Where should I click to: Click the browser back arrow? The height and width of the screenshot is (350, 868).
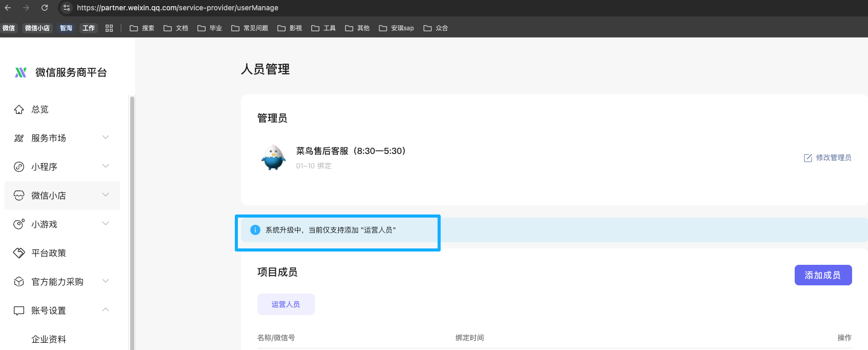[8, 8]
